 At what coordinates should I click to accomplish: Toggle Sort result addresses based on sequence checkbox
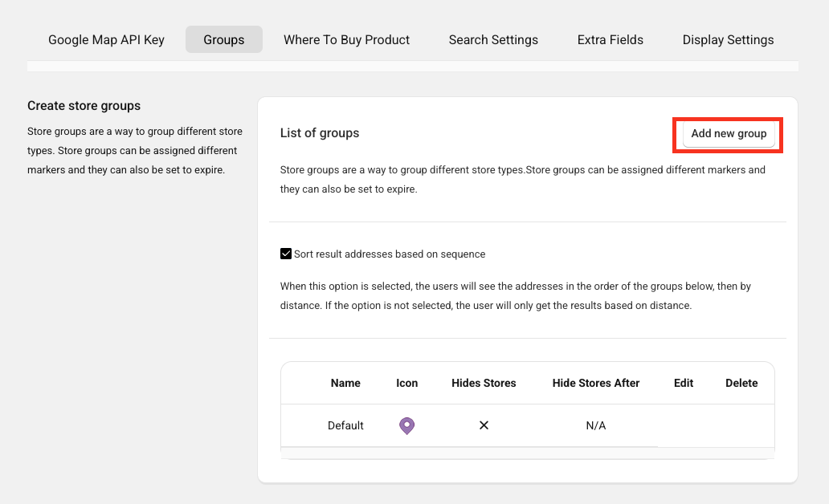click(x=286, y=254)
